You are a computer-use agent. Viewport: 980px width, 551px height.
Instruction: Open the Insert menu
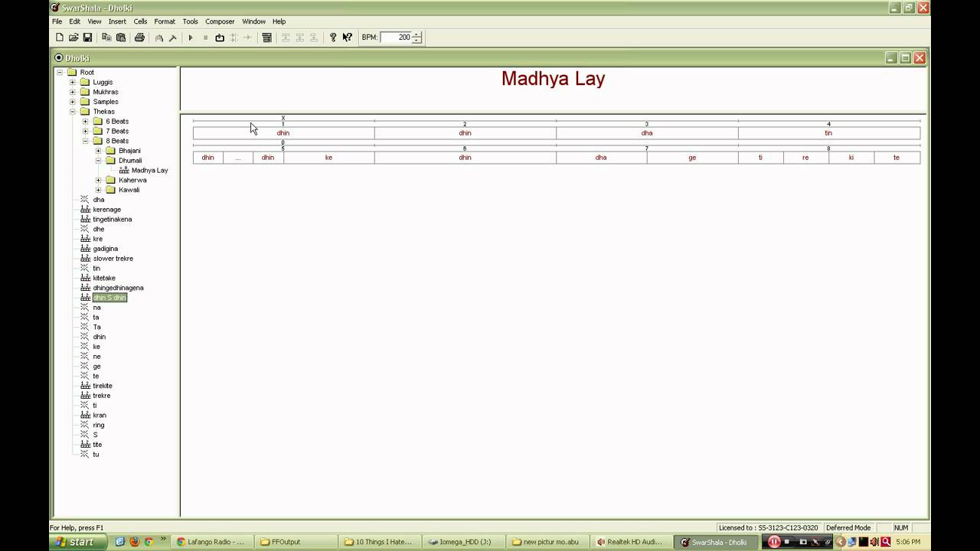117,21
